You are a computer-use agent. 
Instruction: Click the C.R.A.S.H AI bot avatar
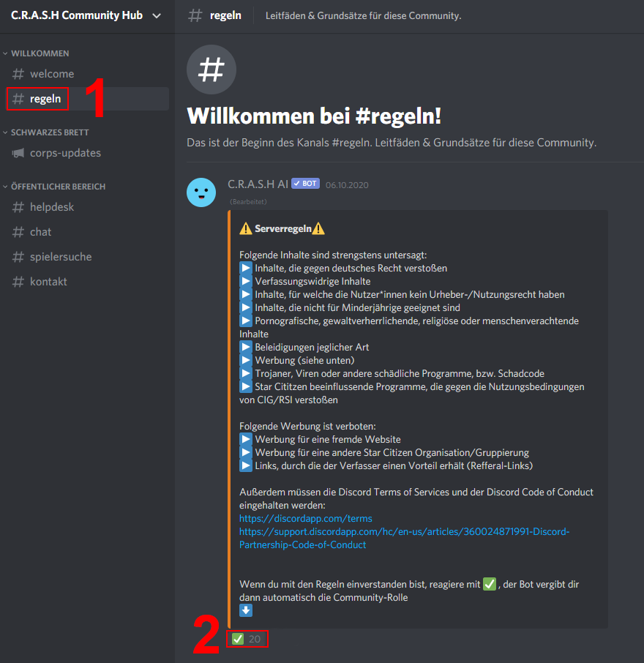pyautogui.click(x=201, y=192)
